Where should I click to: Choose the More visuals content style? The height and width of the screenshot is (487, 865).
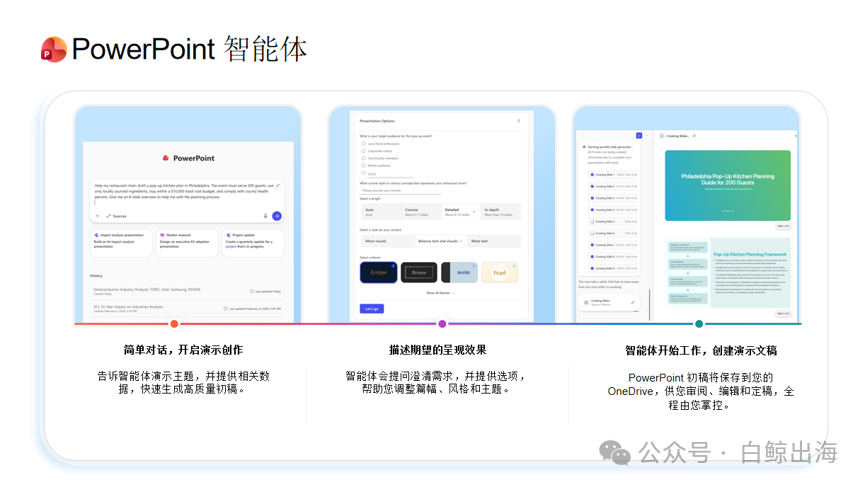388,241
